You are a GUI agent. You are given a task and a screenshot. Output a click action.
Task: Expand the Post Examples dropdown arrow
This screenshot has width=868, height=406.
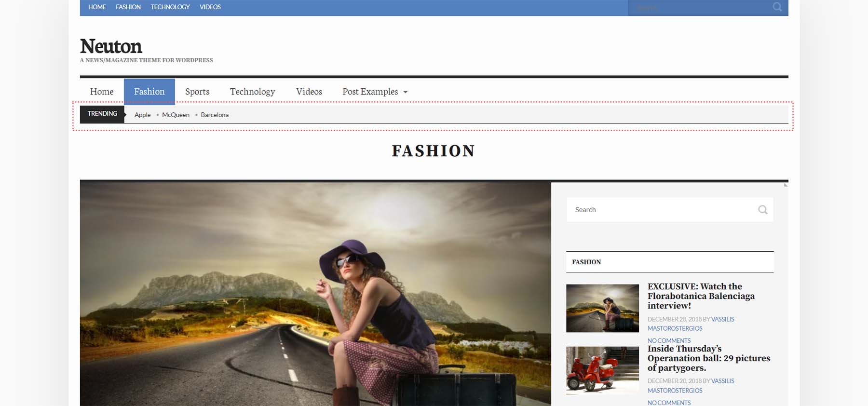[x=405, y=92]
